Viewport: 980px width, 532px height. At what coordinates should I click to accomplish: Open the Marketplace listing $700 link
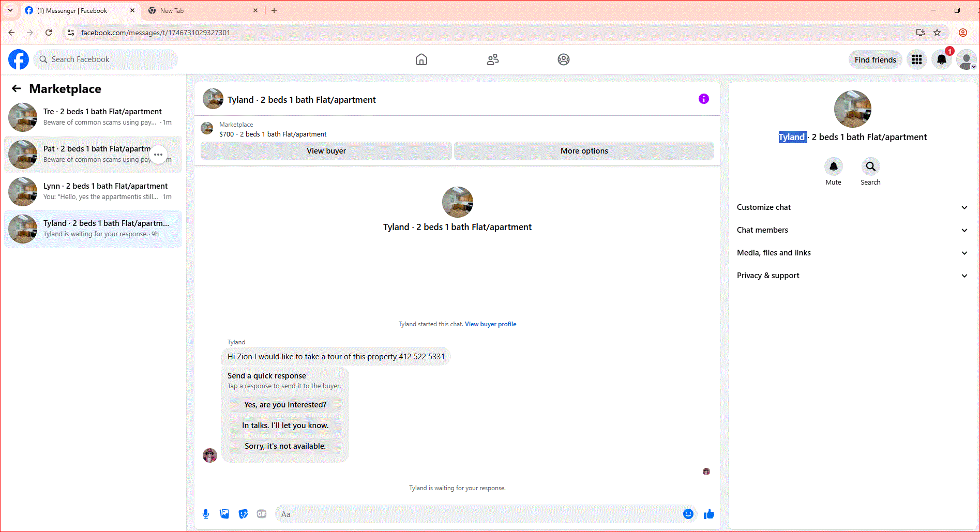(273, 134)
